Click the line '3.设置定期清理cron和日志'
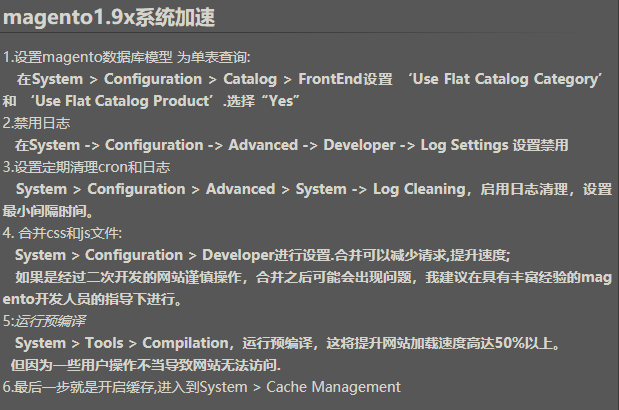 (x=86, y=167)
